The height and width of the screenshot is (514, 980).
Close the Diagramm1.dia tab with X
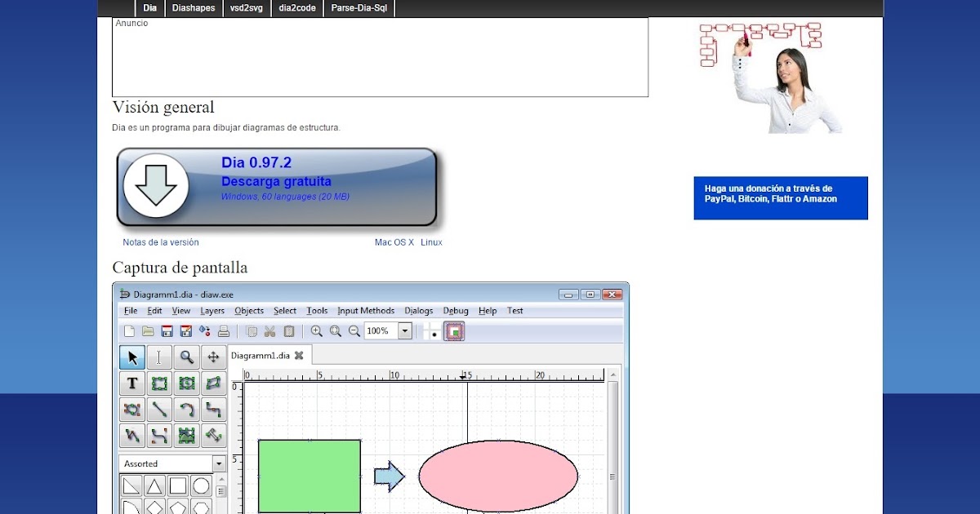[x=299, y=356]
